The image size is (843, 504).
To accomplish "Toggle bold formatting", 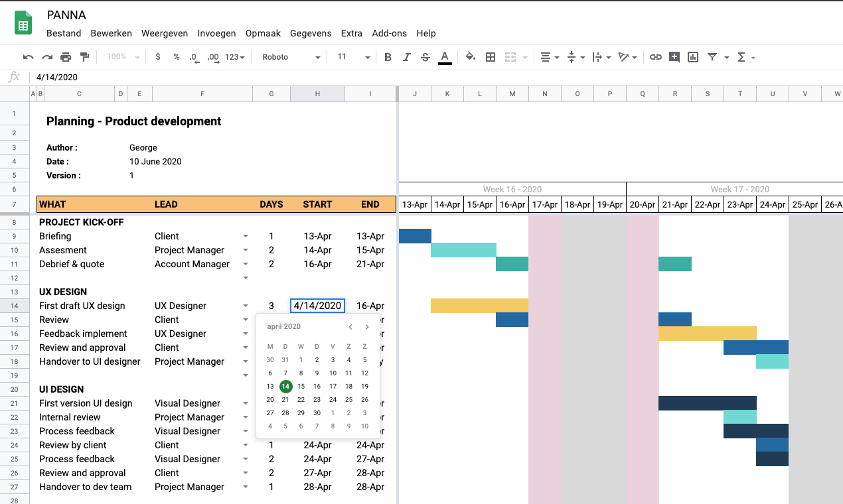I will click(x=388, y=57).
